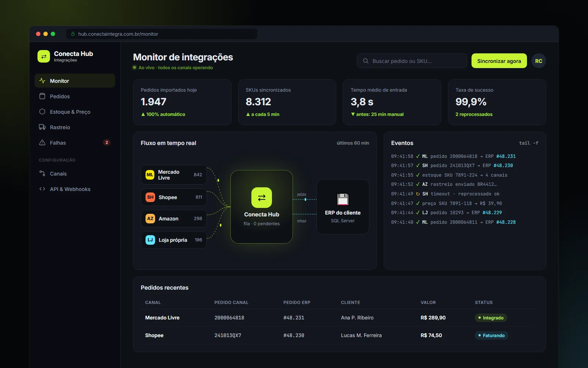Click the Rastreio truck icon

pos(42,127)
